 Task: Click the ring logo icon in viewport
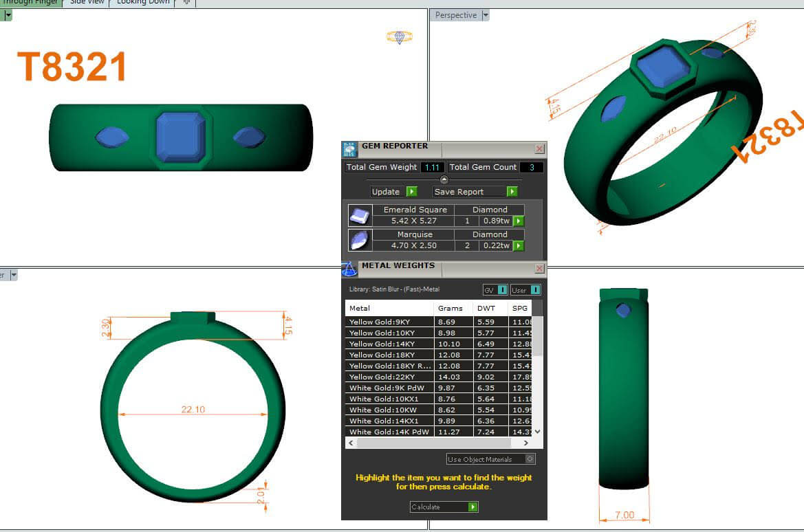pos(399,37)
